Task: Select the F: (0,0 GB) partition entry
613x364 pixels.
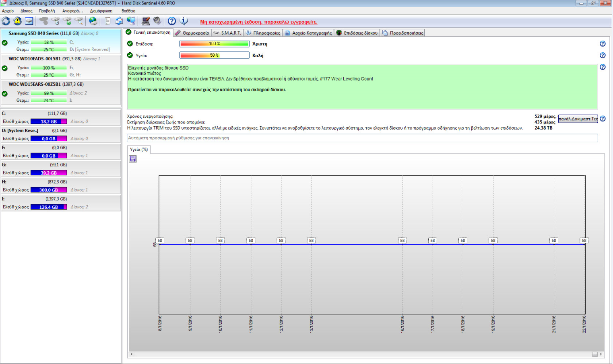Action: tap(61, 152)
